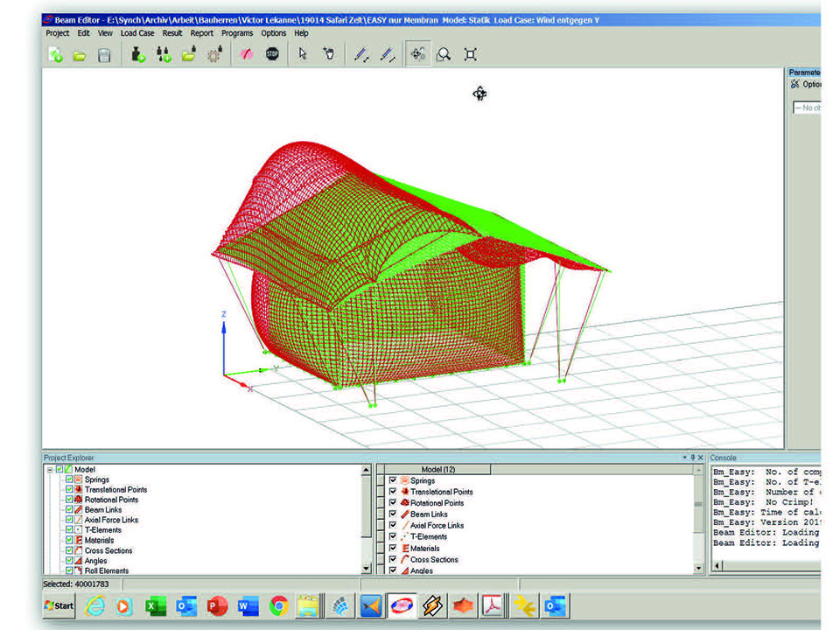840x630 pixels.
Task: Open the Programs menu
Action: tap(237, 33)
